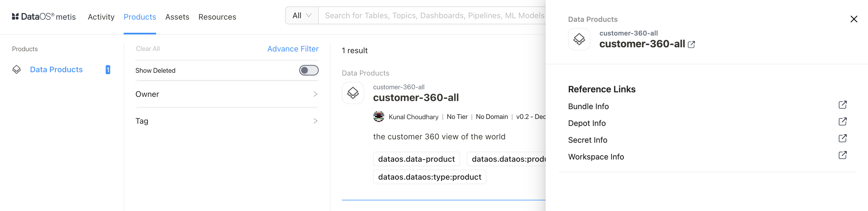Click the customer-360-all result card icon
This screenshot has width=868, height=211.
[353, 93]
